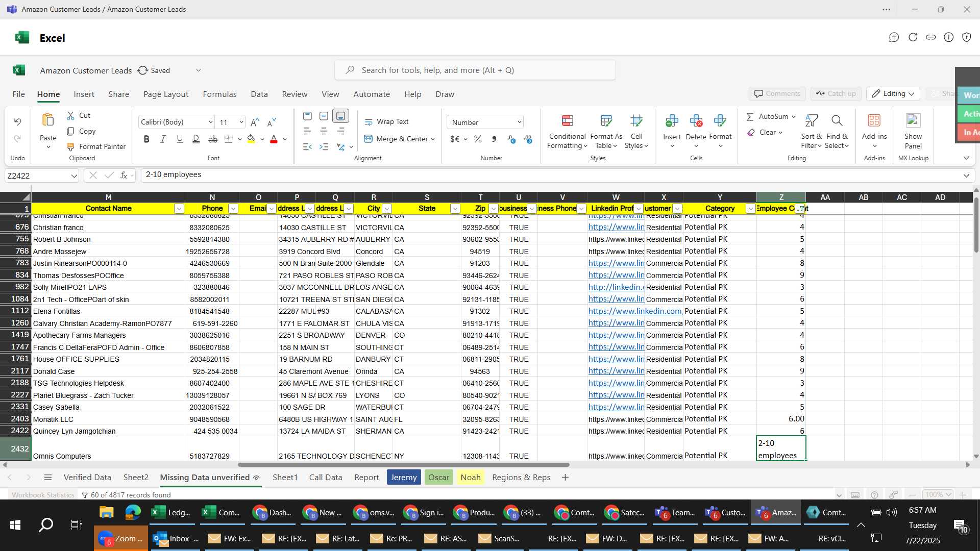Open the Borders dropdown arrow
The image size is (980, 551).
point(239,139)
